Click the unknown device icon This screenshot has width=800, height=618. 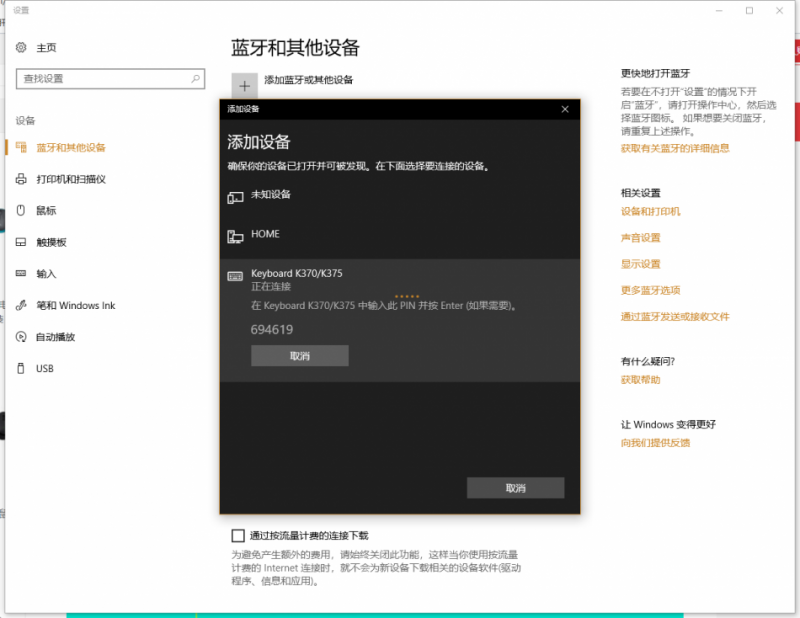pyautogui.click(x=235, y=197)
